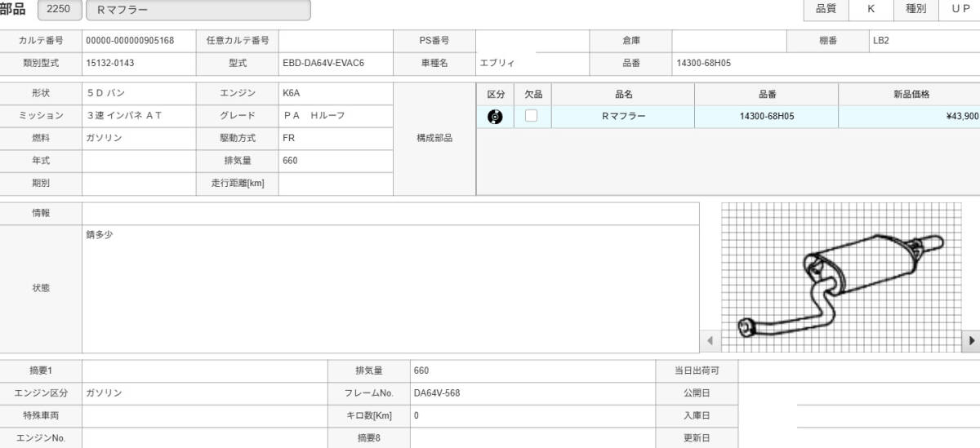The image size is (980, 448).
Task: Click the empty 期別 field
Action: (140, 184)
